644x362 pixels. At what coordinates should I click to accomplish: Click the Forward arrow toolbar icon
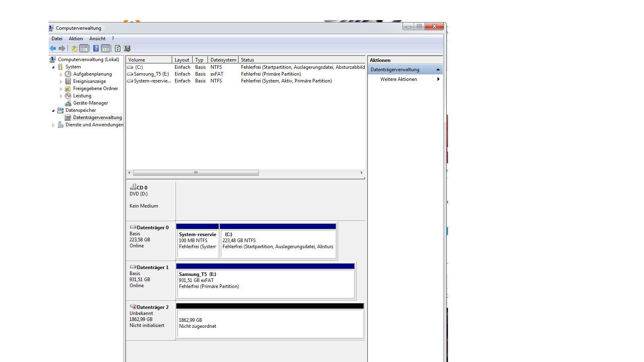pyautogui.click(x=62, y=48)
